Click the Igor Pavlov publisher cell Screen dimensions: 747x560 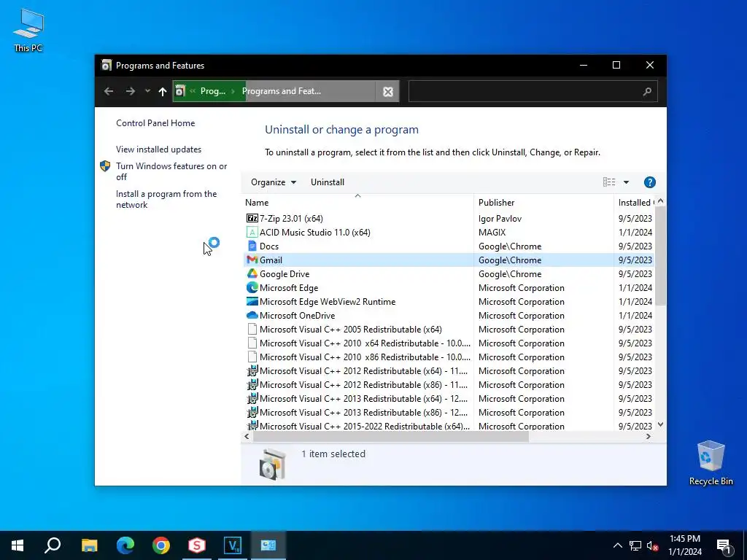pyautogui.click(x=500, y=219)
